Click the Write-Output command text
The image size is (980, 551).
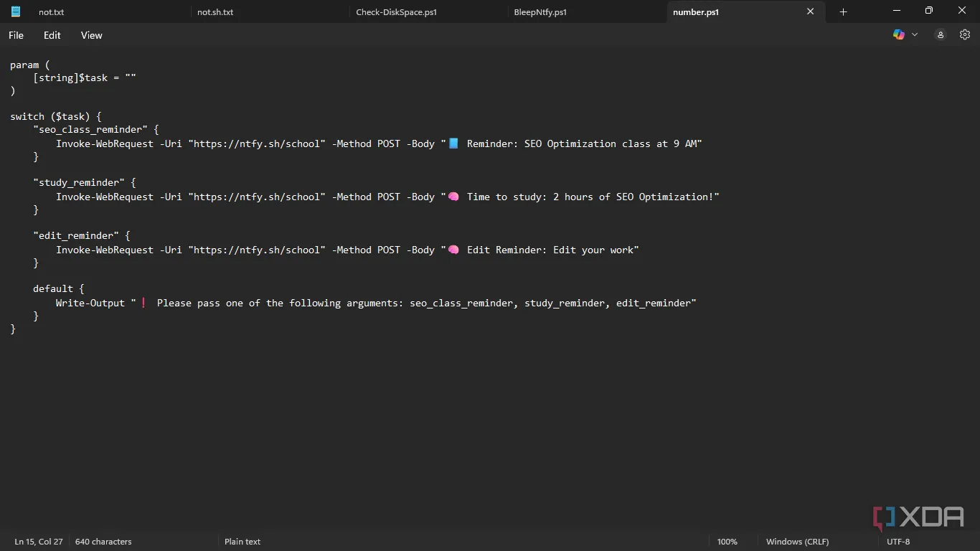90,303
